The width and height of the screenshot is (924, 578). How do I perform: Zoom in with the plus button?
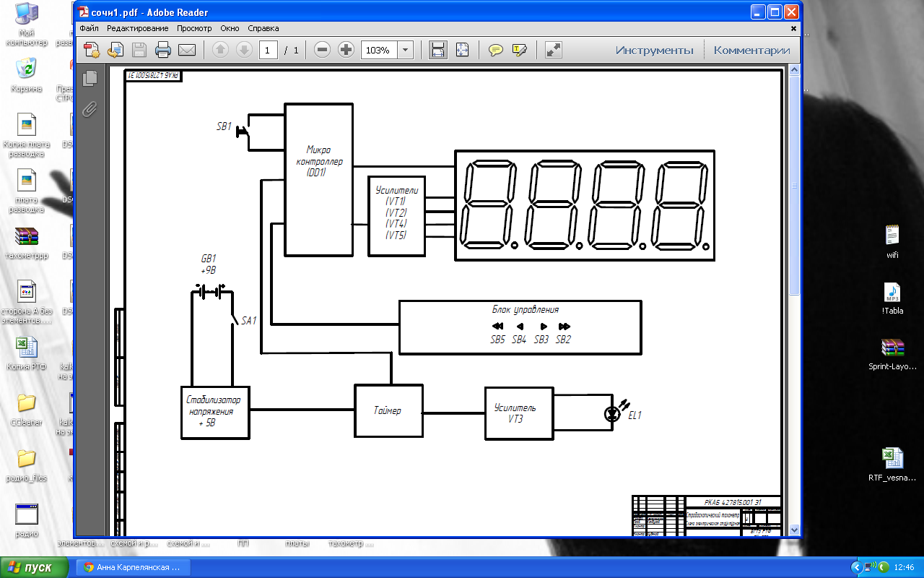[346, 50]
